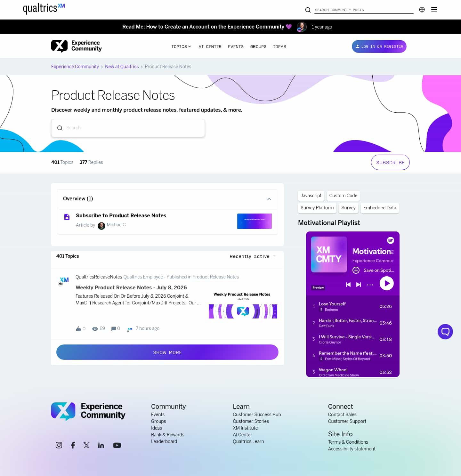Open Contact Sales footer link
The width and height of the screenshot is (461, 476).
pyautogui.click(x=342, y=415)
